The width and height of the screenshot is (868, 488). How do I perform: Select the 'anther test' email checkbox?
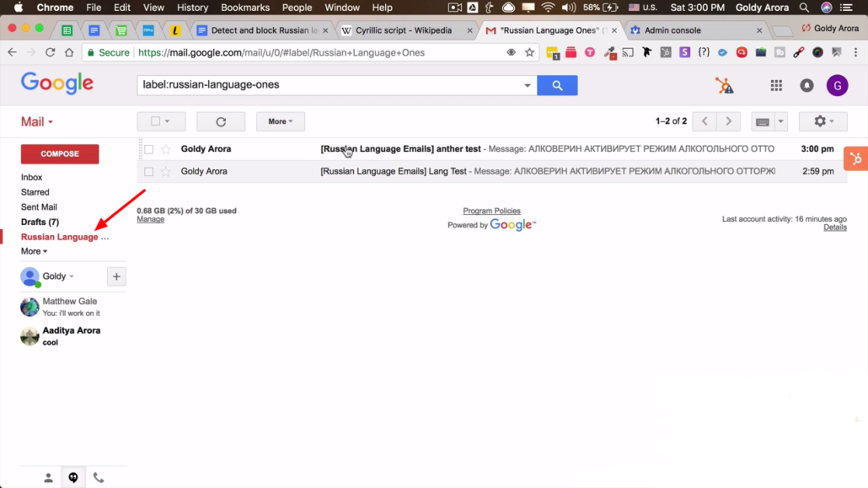pyautogui.click(x=149, y=149)
